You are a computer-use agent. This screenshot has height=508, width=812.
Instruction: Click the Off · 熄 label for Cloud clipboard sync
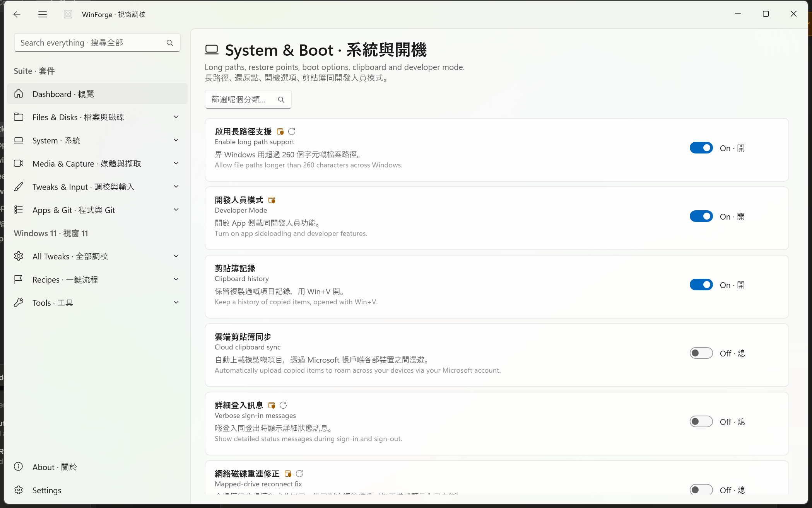(732, 353)
